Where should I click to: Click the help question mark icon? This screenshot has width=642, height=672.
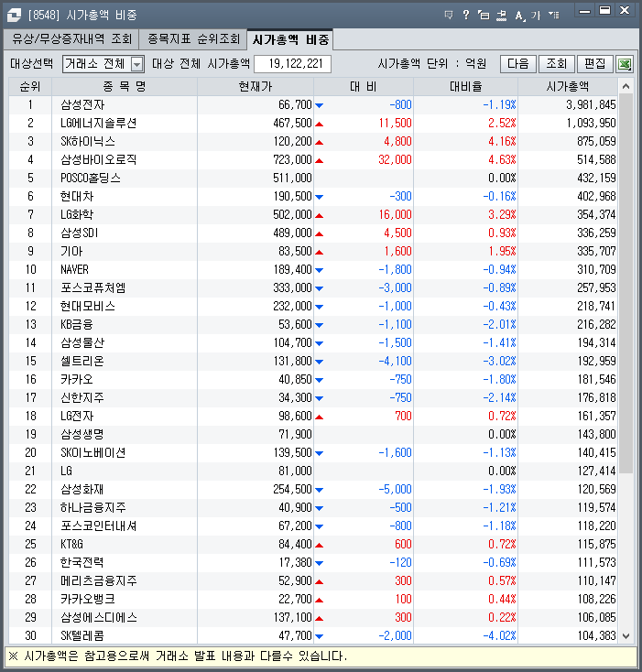point(466,16)
